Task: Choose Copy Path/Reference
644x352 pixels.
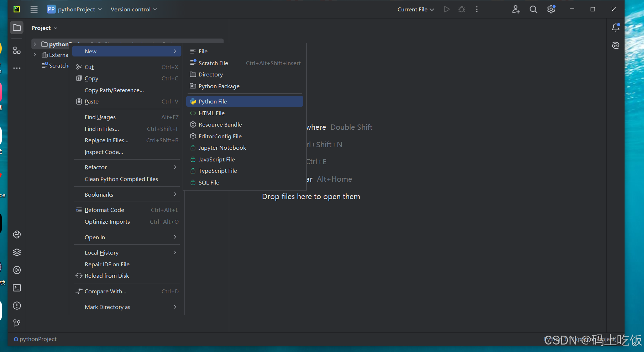Action: [x=127, y=90]
